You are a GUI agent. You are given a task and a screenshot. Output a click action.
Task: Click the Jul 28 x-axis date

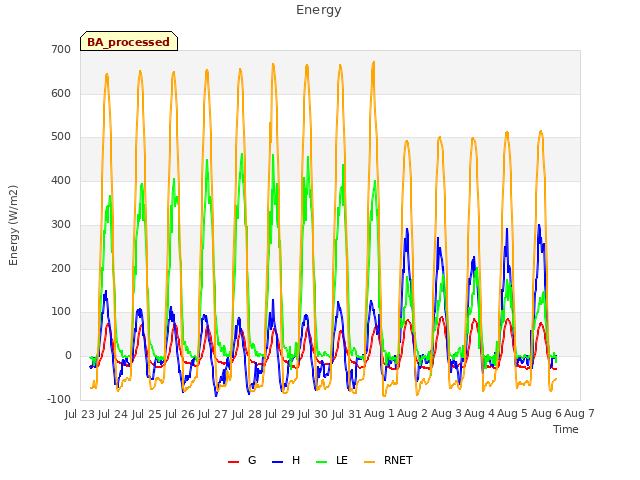pos(247,414)
